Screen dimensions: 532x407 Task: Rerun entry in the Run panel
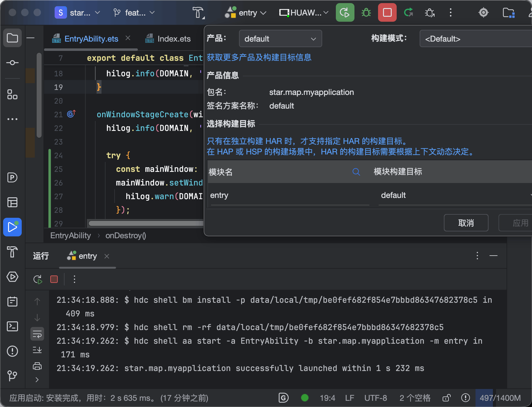(38, 279)
